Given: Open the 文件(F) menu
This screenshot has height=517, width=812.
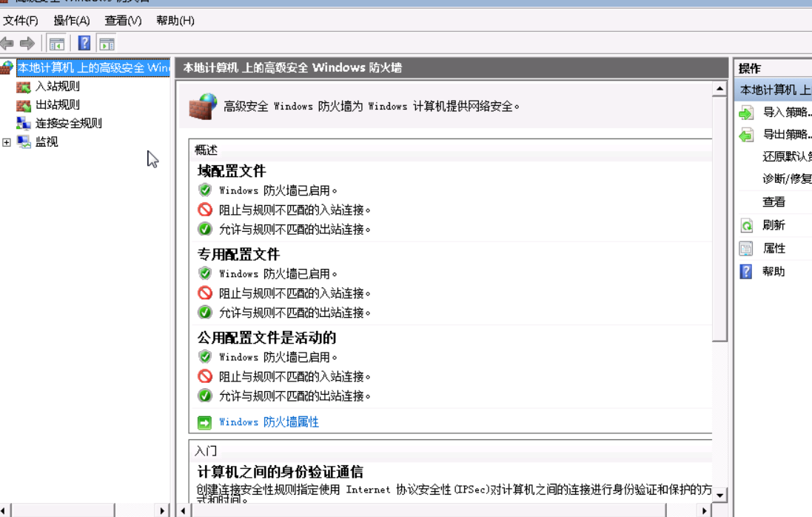Looking at the screenshot, I should pos(21,21).
